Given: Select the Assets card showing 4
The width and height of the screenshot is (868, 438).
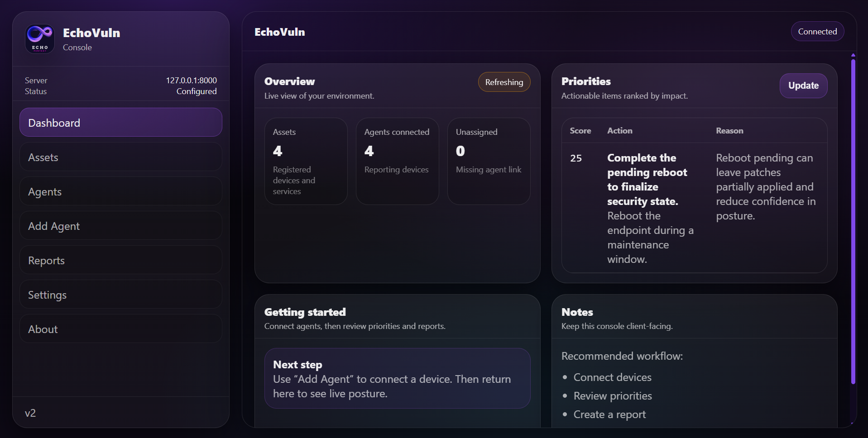Looking at the screenshot, I should (306, 161).
